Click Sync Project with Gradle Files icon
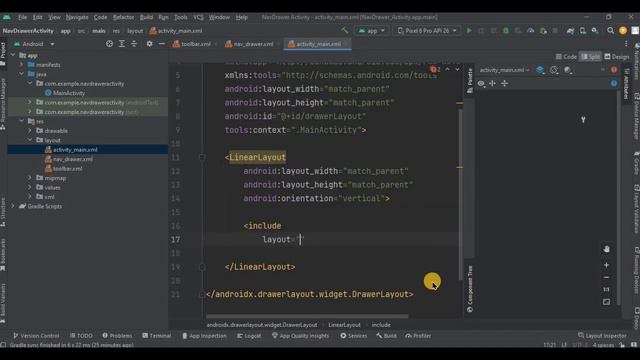 (x=570, y=31)
